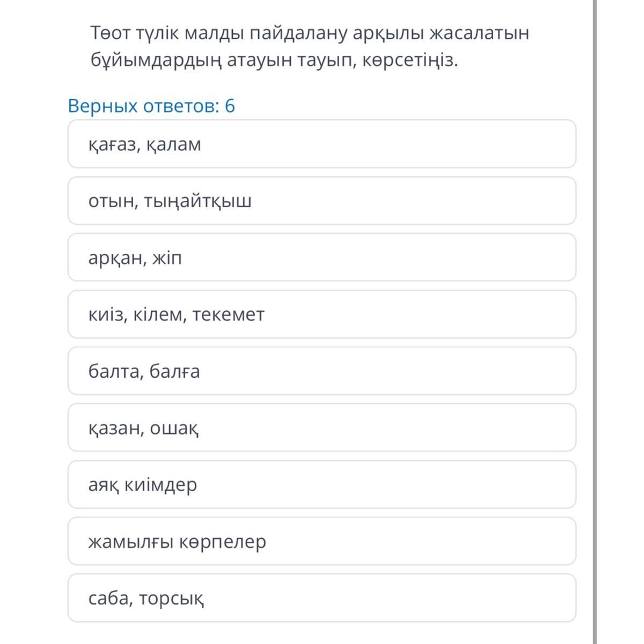
Task: Choose the "отын, тыңайтқыш" answer option
Action: [321, 201]
